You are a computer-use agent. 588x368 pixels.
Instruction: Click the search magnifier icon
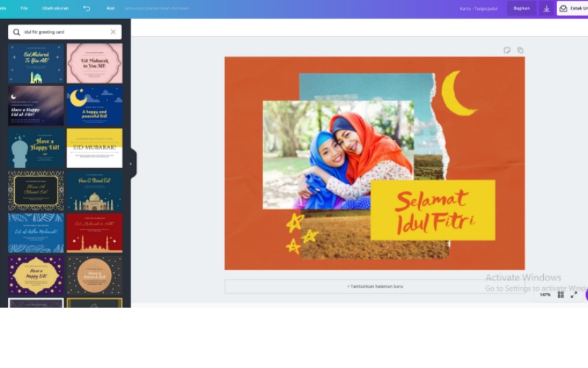point(16,32)
